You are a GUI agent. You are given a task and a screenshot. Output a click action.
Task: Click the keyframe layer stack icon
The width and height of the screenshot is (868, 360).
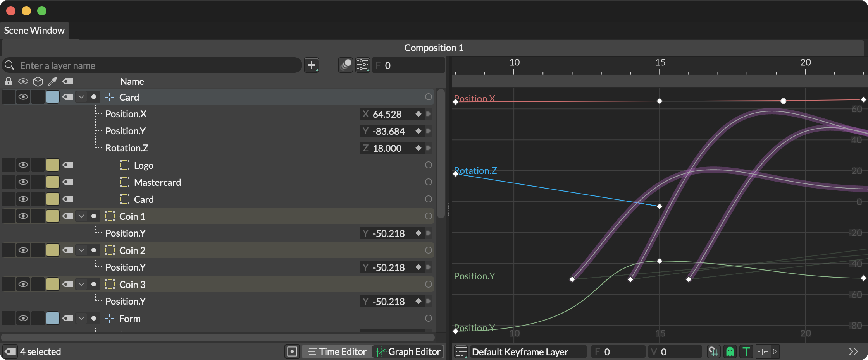(461, 351)
